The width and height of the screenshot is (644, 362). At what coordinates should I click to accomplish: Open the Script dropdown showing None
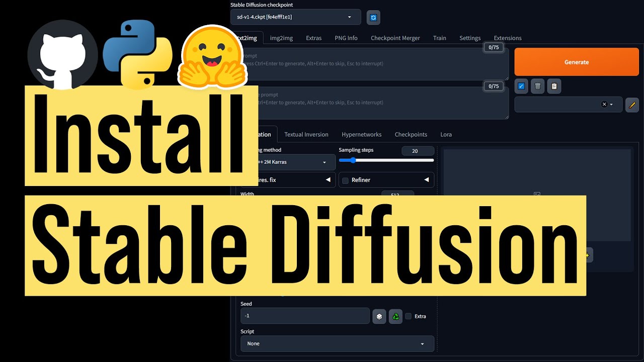pos(337,344)
